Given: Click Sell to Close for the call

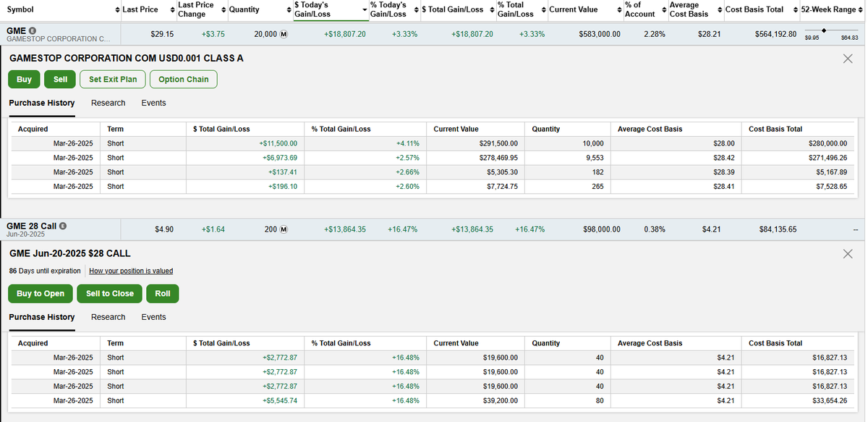Looking at the screenshot, I should coord(110,293).
